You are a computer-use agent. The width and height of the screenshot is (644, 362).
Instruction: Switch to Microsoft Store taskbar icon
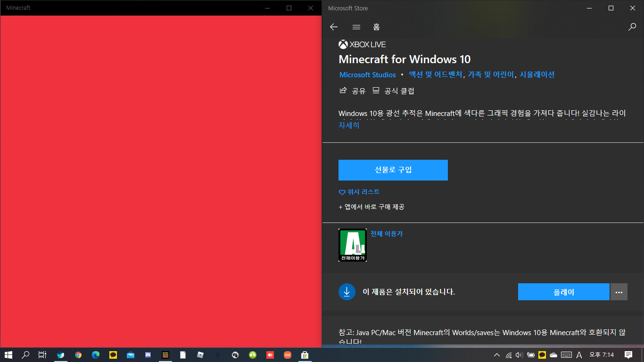point(305,355)
